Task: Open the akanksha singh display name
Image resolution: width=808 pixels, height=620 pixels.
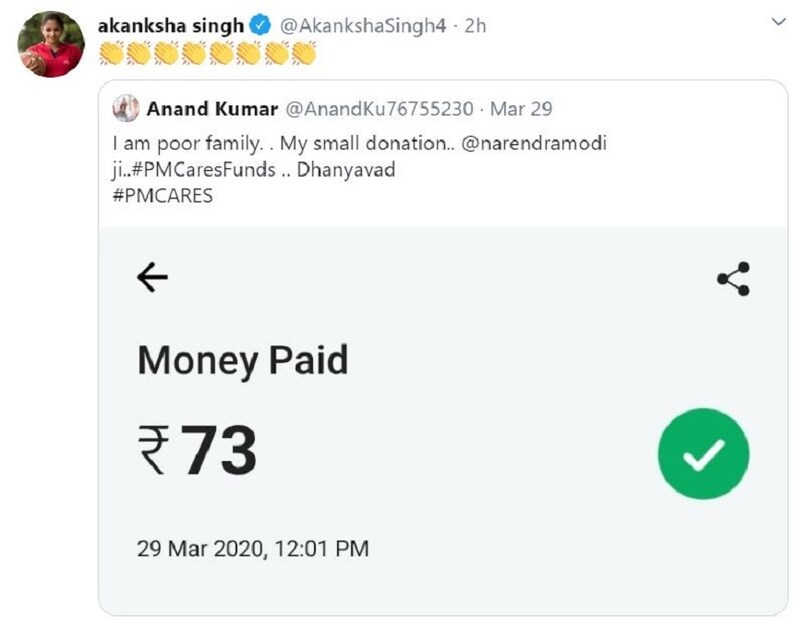Action: tap(170, 26)
